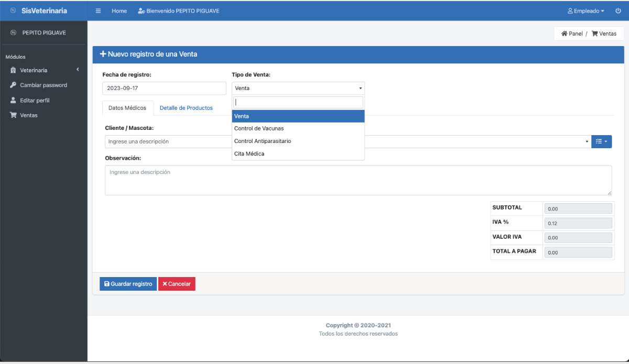Screen dimensions: 629x364
Task: Click the Fecha de registro date field
Action: point(164,89)
